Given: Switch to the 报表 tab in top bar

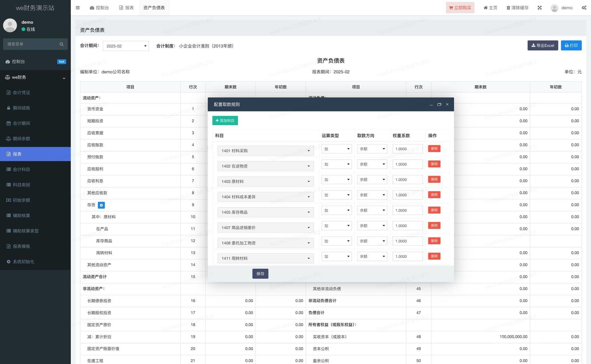Looking at the screenshot, I should [126, 8].
